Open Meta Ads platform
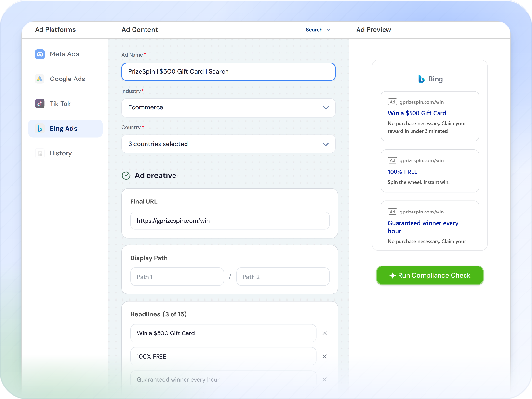The height and width of the screenshot is (399, 532). [66, 54]
